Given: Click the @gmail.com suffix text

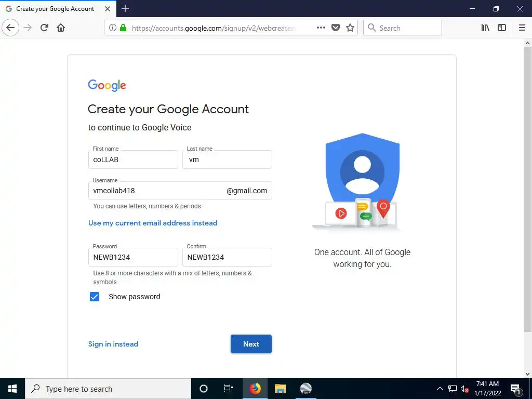Looking at the screenshot, I should [x=247, y=191].
